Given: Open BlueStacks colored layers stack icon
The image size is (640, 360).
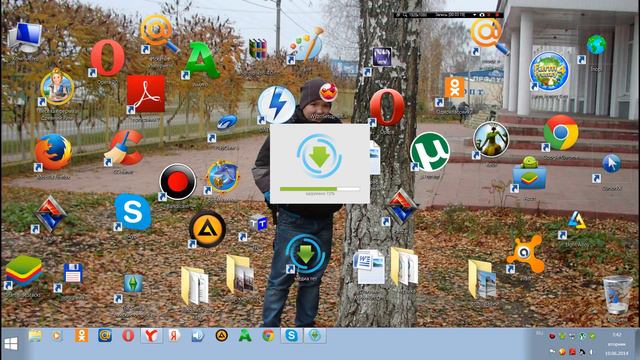Looking at the screenshot, I should coord(23,271).
